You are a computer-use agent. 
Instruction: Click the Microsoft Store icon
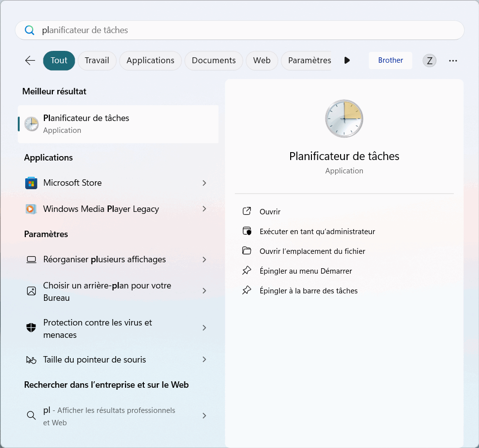coord(31,183)
